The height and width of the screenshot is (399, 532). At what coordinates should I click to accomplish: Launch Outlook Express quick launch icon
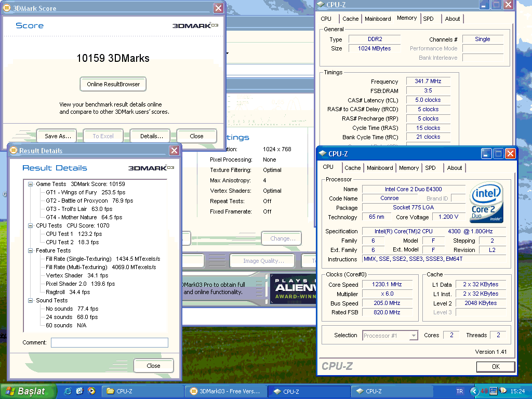79,391
